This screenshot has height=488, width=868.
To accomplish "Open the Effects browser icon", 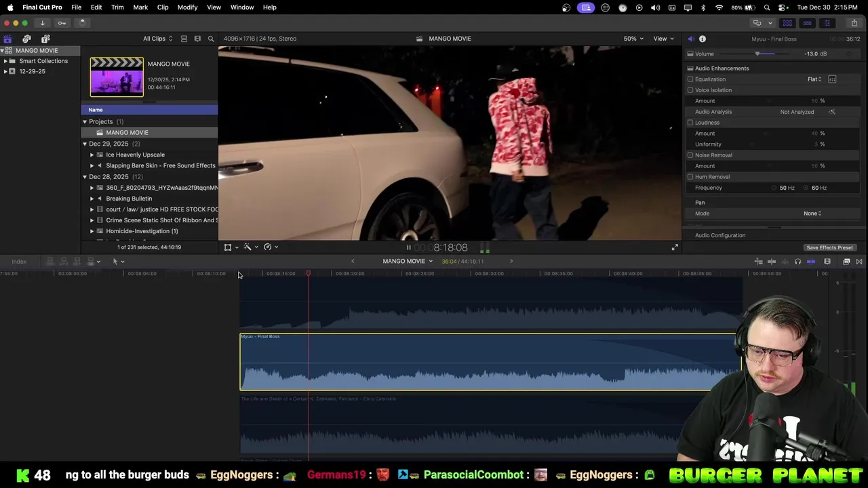I will click(x=846, y=262).
